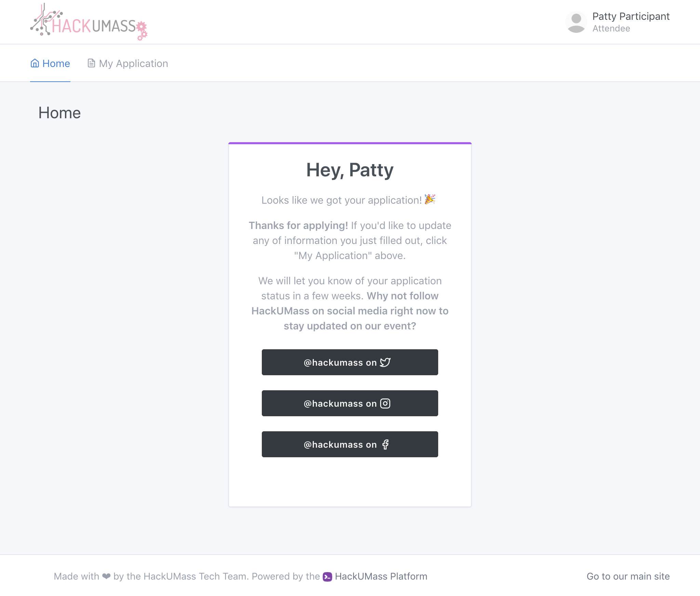
Task: Follow @hackumass on Facebook button
Action: click(350, 444)
